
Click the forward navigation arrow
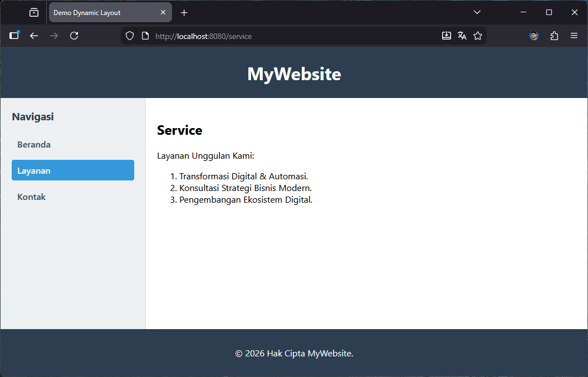[54, 36]
